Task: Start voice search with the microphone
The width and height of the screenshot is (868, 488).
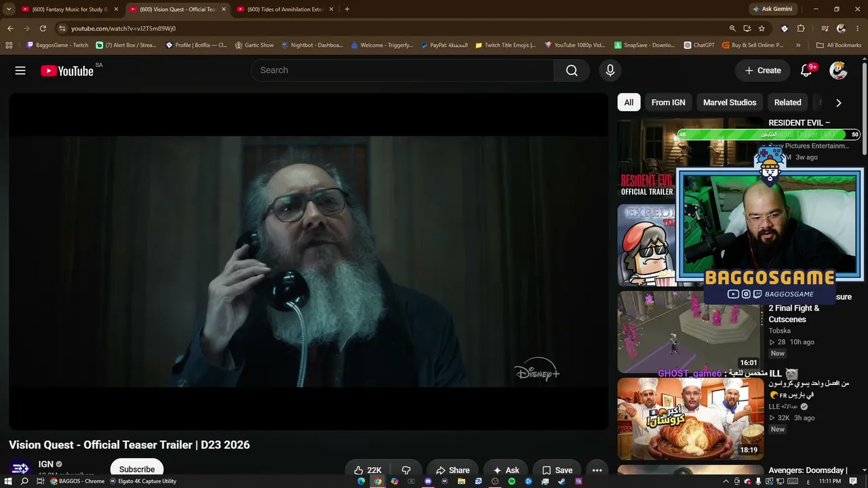Action: click(x=610, y=70)
